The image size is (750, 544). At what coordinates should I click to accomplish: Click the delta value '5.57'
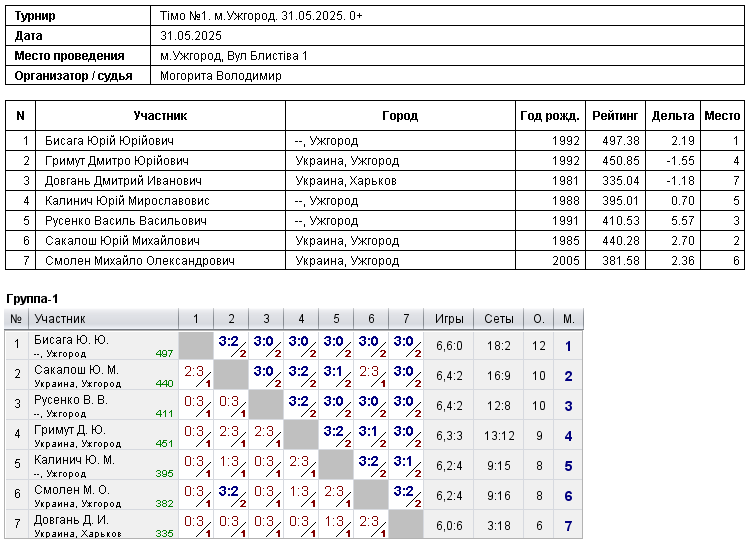pos(683,221)
